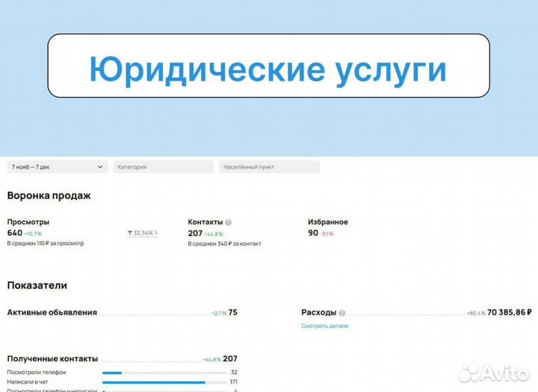Click the Контакты value 207 in funnel
538x392 pixels.
pos(195,233)
